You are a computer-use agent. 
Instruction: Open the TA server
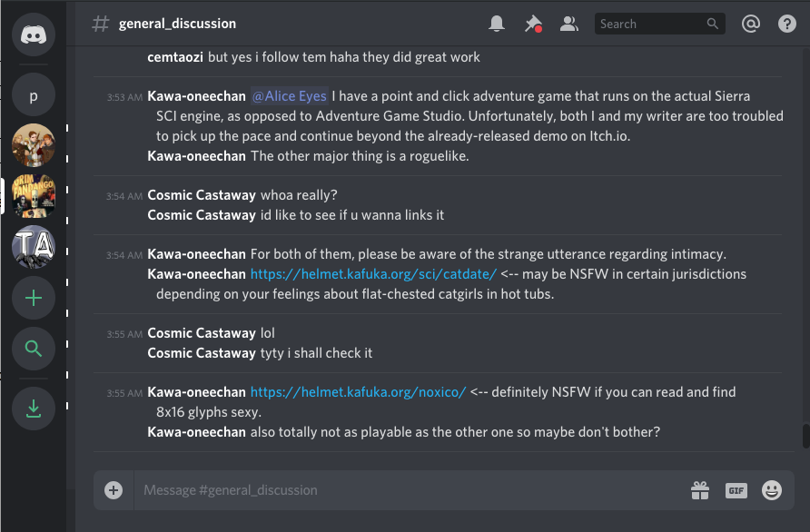34,246
